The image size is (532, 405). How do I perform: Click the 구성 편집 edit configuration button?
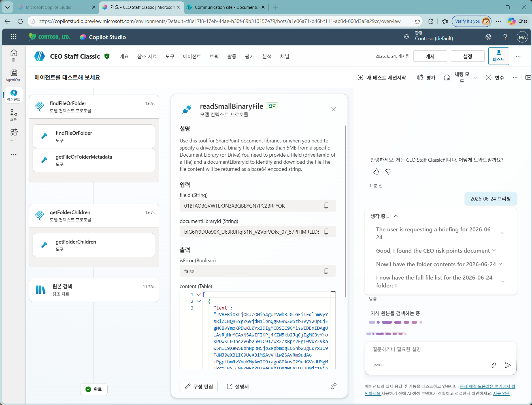(x=199, y=386)
